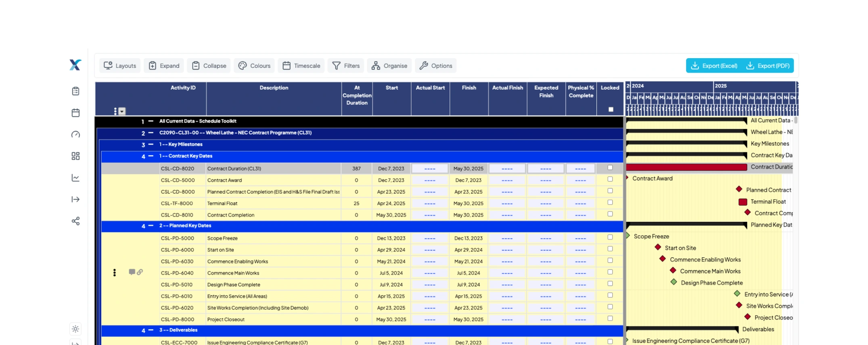Click the red Contract Duration Gantt bar
Image resolution: width=868 pixels, height=345 pixels.
pos(686,167)
